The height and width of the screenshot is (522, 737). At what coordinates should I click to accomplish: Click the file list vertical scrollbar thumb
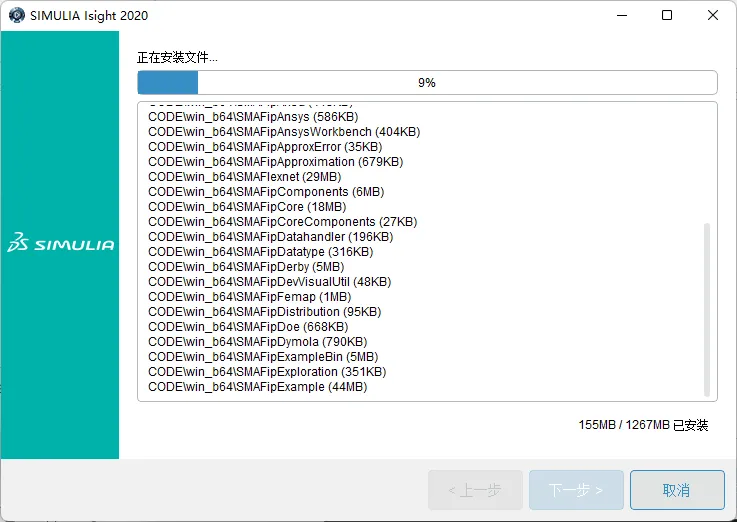point(706,310)
